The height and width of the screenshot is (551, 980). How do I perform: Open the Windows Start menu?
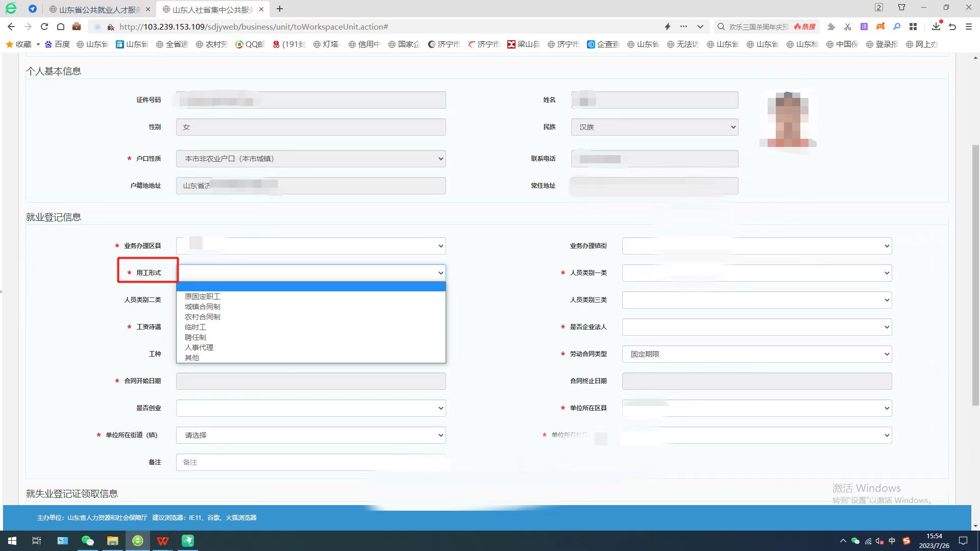tap(12, 541)
